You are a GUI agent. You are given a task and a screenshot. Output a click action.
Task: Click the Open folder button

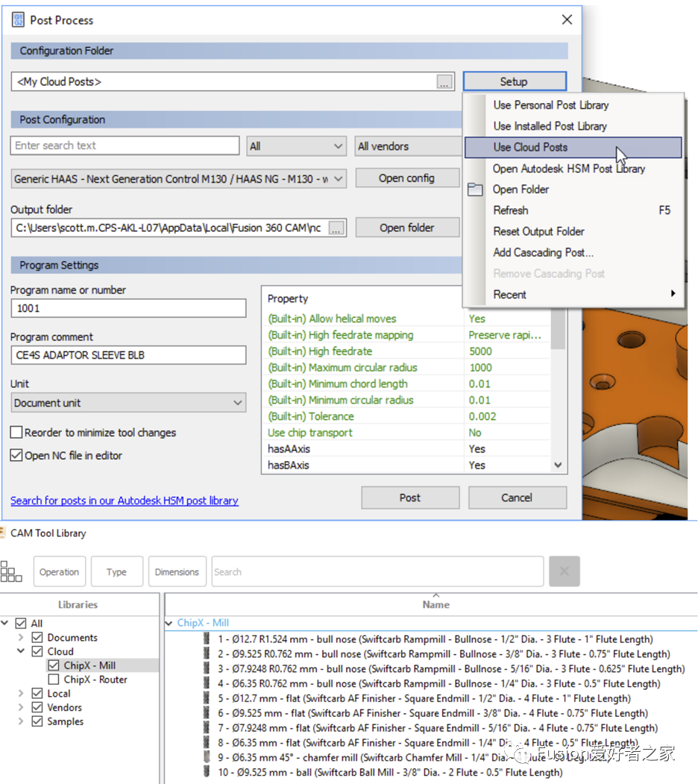tap(407, 228)
